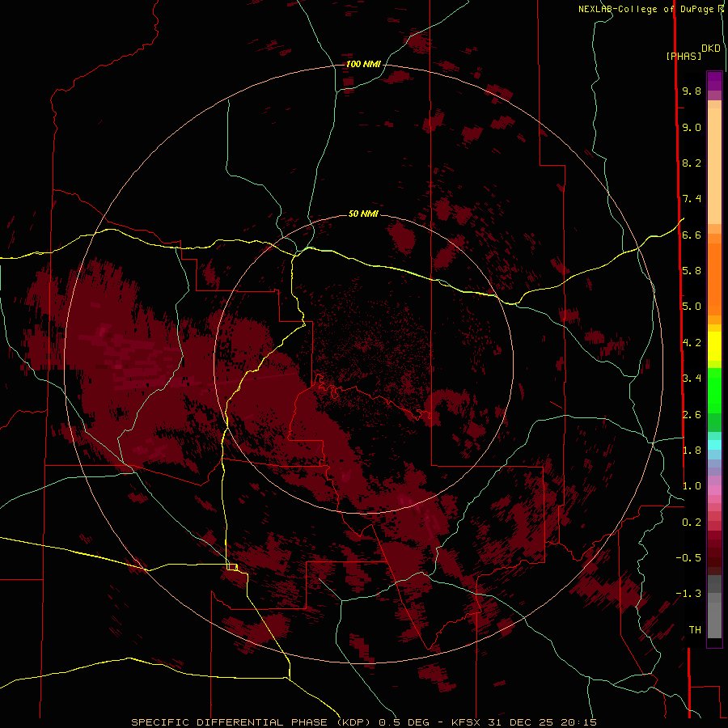This screenshot has height=728, width=728.
Task: Click the Specific Differential Phase caption at bottom
Action: click(x=364, y=722)
